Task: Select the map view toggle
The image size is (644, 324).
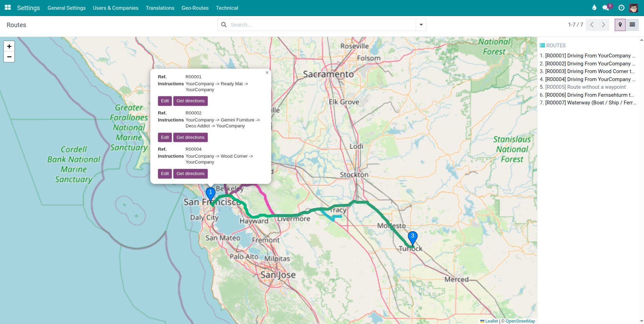Action: [x=620, y=25]
